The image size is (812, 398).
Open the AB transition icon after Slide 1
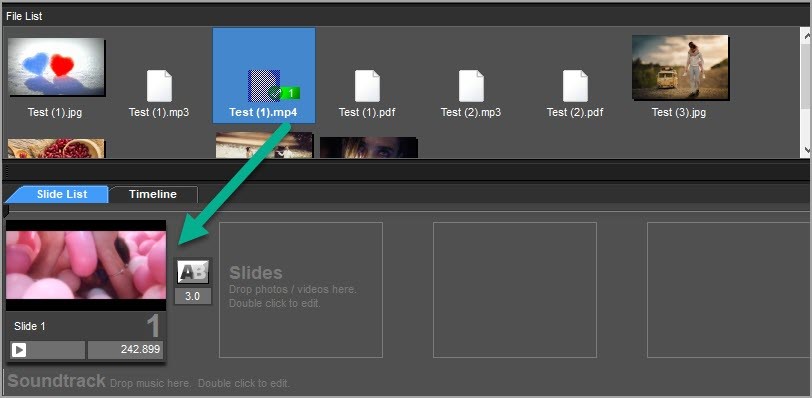coord(193,272)
